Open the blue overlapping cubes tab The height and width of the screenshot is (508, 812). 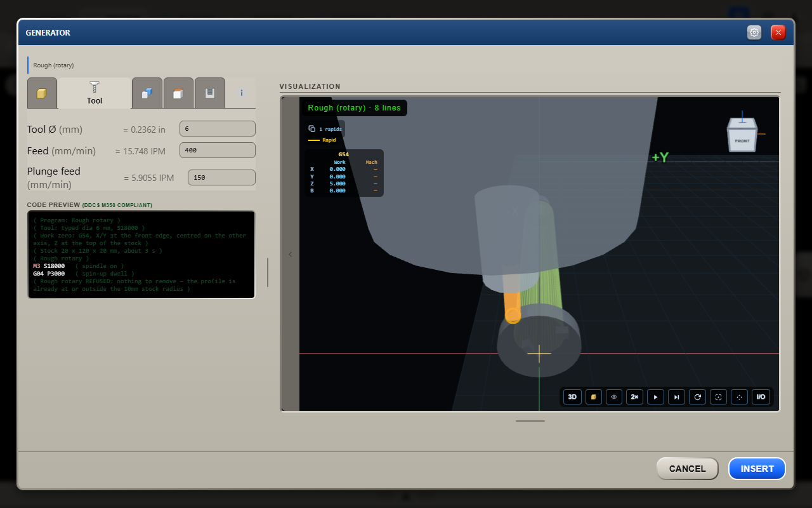[x=147, y=93]
